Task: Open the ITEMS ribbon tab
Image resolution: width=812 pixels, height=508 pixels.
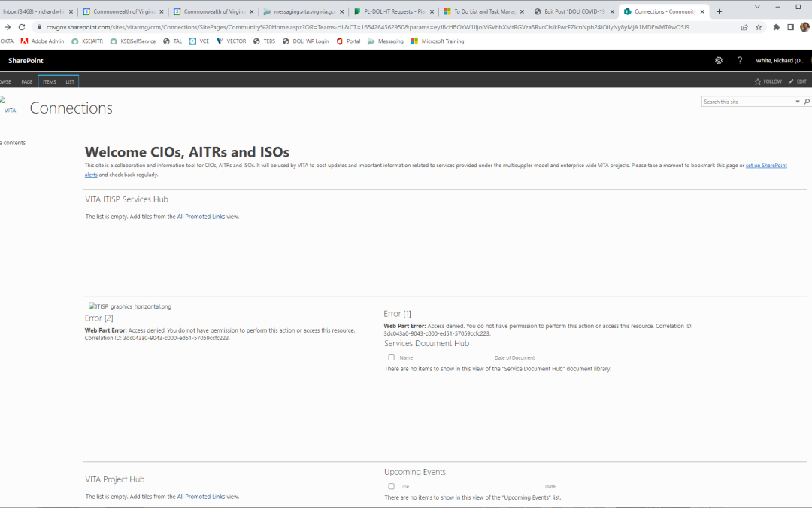Action: coord(49,81)
